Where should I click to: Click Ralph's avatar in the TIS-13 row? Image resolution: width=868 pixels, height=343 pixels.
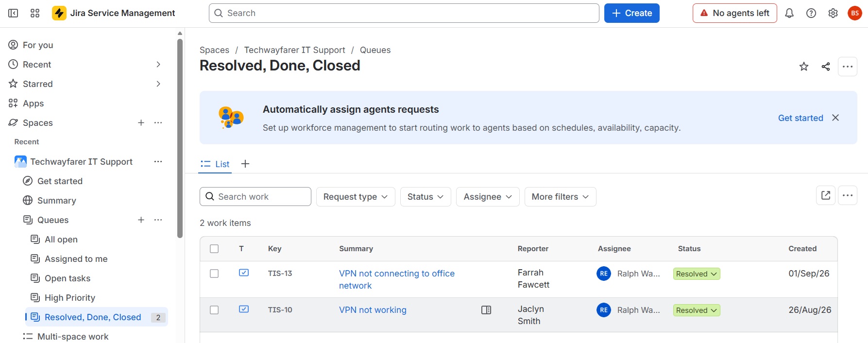[x=604, y=274]
